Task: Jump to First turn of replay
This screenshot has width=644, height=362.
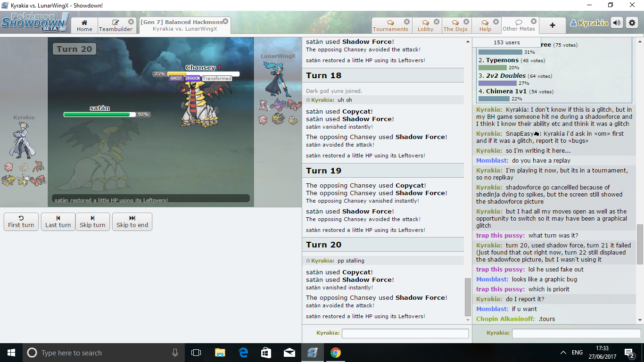Action: click(x=21, y=222)
